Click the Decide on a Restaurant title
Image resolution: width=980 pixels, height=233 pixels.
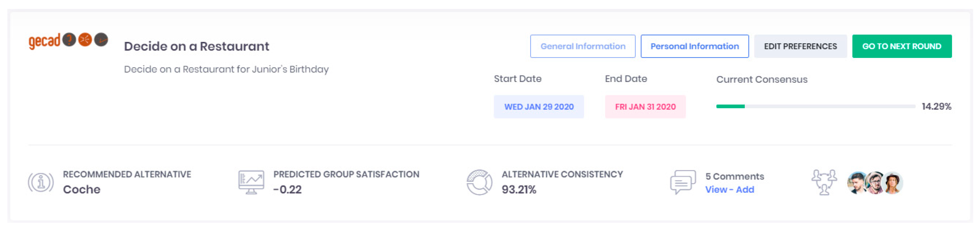click(196, 46)
